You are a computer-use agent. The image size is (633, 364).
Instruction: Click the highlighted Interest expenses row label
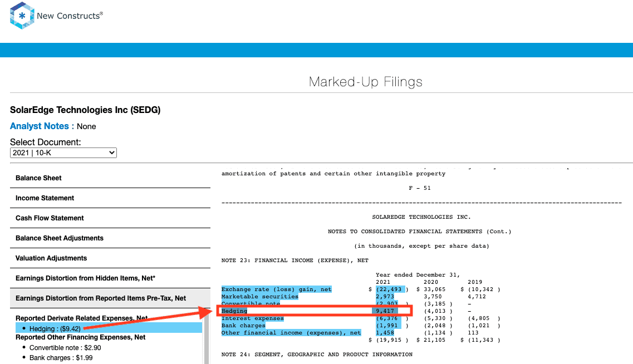pyautogui.click(x=253, y=318)
